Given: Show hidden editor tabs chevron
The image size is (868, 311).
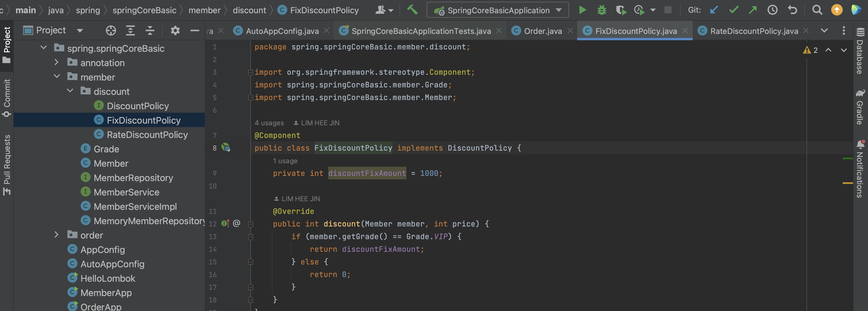Looking at the screenshot, I should click(824, 31).
